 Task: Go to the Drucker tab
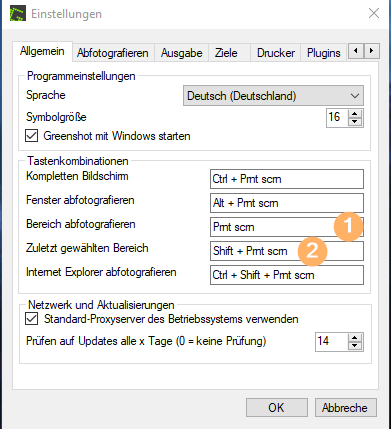tap(276, 53)
